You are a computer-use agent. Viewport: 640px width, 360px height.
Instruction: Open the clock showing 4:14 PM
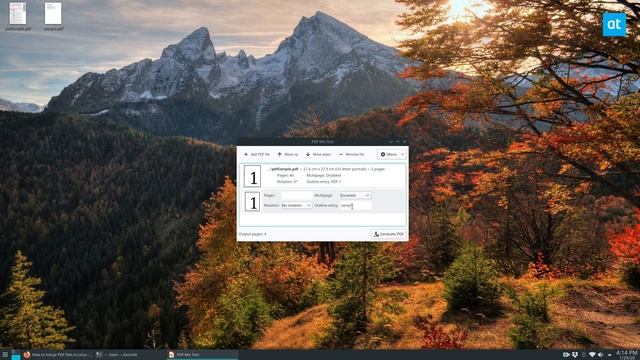pos(626,354)
